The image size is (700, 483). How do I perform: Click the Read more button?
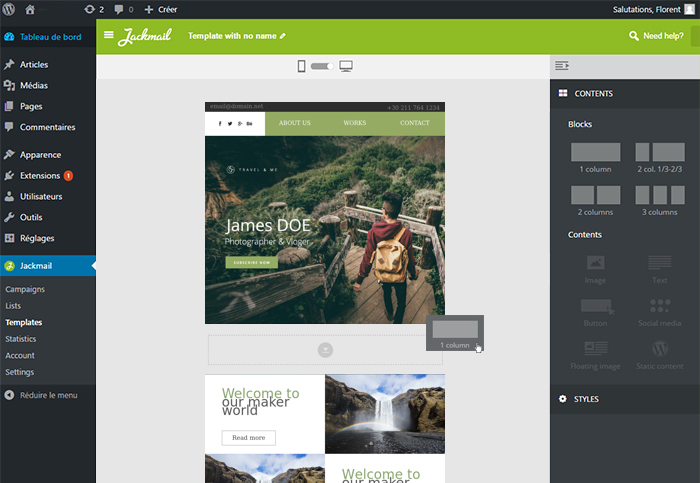click(249, 437)
